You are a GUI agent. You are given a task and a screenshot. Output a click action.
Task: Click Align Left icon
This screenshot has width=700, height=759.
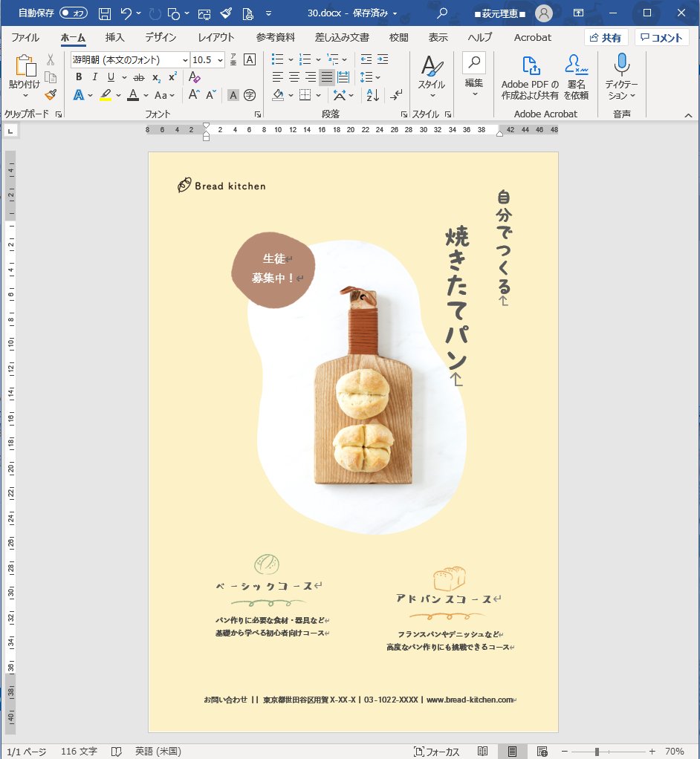coord(278,77)
